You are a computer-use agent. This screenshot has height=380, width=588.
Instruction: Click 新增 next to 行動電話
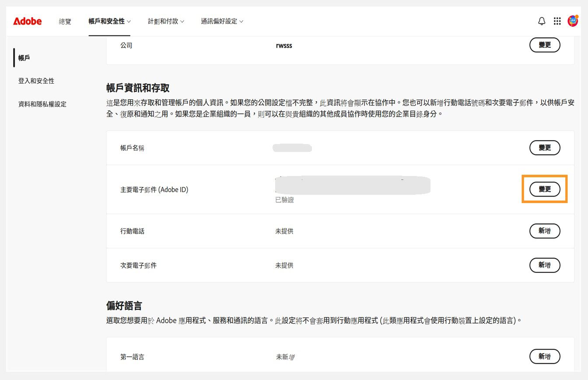[x=545, y=231]
